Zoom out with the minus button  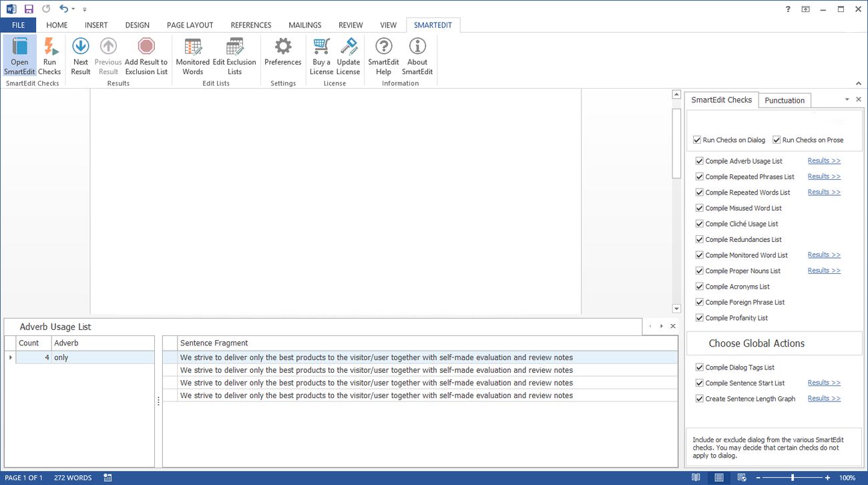point(758,478)
